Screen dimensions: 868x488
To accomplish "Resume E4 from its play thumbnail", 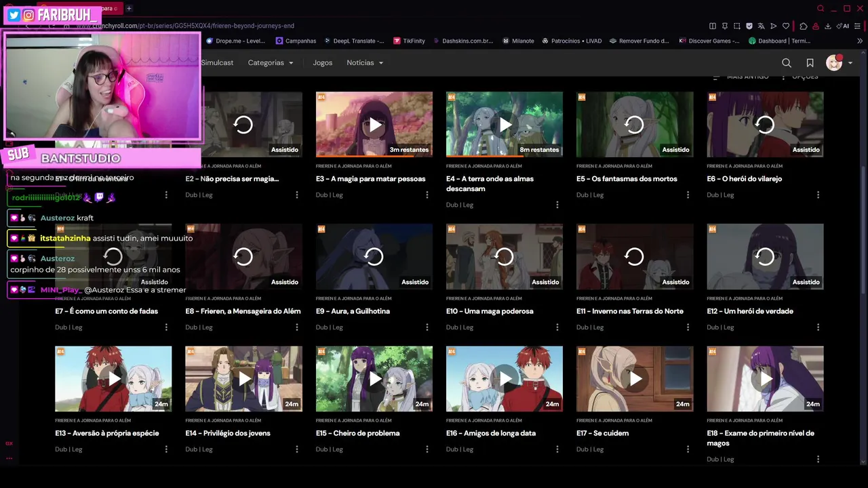I will click(x=505, y=125).
